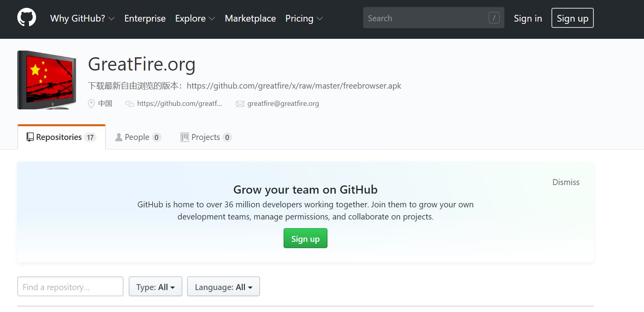Switch to the Repositories tab
This screenshot has height=312, width=644.
(62, 137)
